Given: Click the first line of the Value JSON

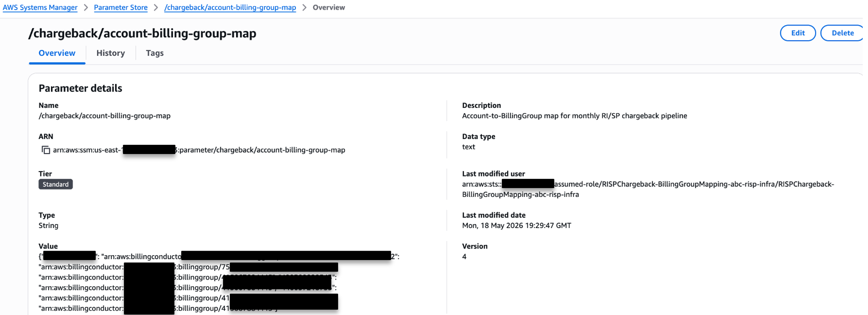Looking at the screenshot, I should coord(219,257).
